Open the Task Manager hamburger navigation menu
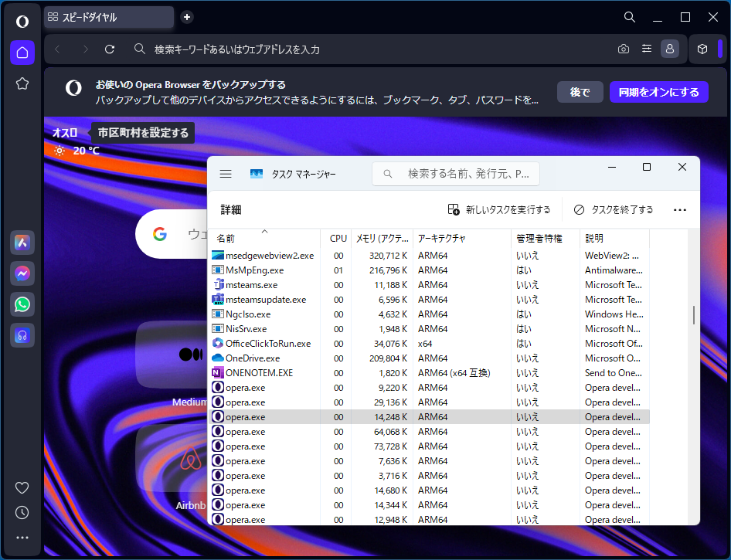Image resolution: width=731 pixels, height=560 pixels. pos(226,174)
